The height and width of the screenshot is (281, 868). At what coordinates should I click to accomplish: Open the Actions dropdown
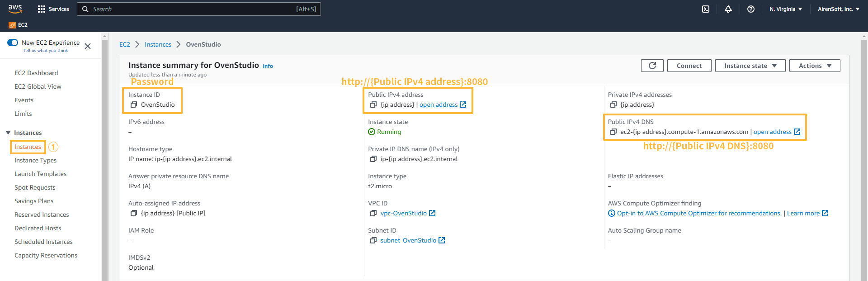click(815, 66)
